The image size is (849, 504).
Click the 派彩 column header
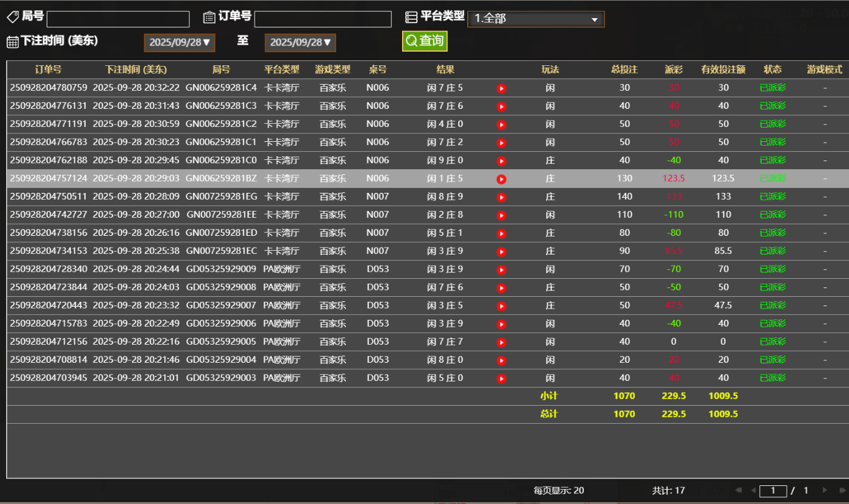[x=673, y=70]
